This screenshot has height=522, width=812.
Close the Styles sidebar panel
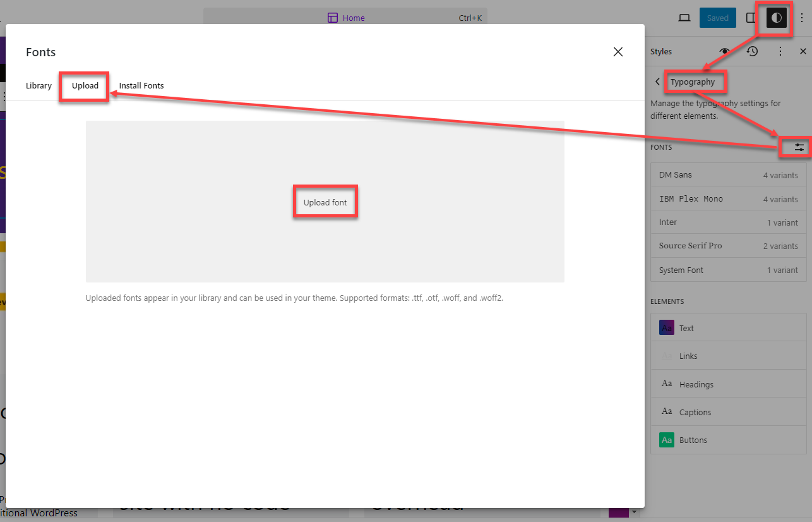(x=803, y=51)
